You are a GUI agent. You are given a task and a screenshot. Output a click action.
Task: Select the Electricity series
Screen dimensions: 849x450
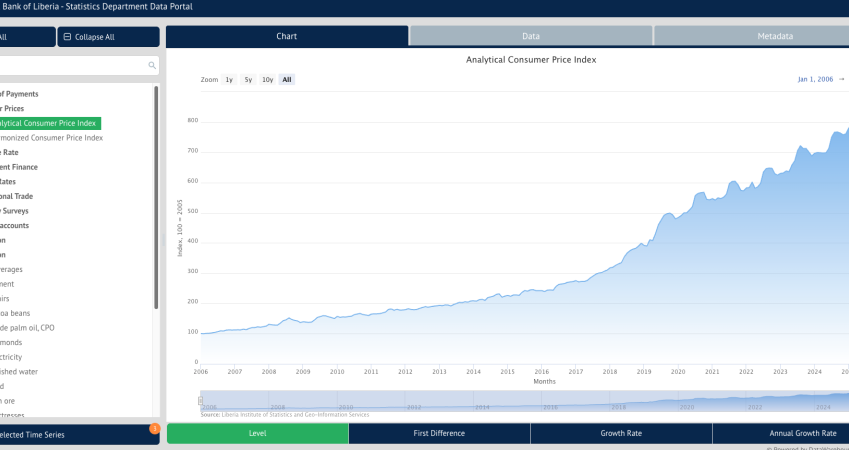point(11,357)
